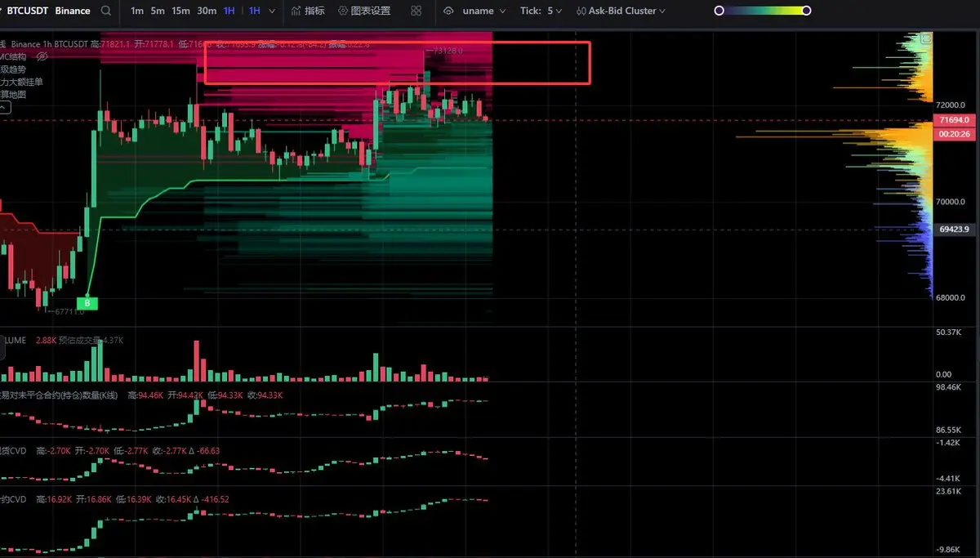Image resolution: width=980 pixels, height=558 pixels.
Task: Open the Tick: 5 dropdown
Action: (541, 11)
